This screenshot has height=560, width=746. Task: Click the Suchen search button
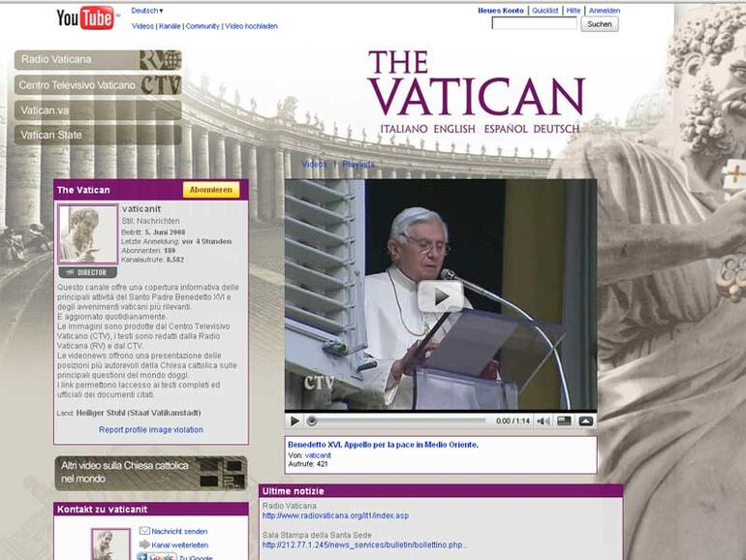click(600, 24)
